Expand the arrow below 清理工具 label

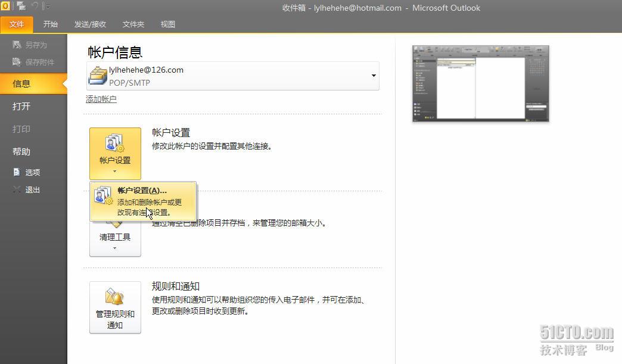[x=114, y=248]
